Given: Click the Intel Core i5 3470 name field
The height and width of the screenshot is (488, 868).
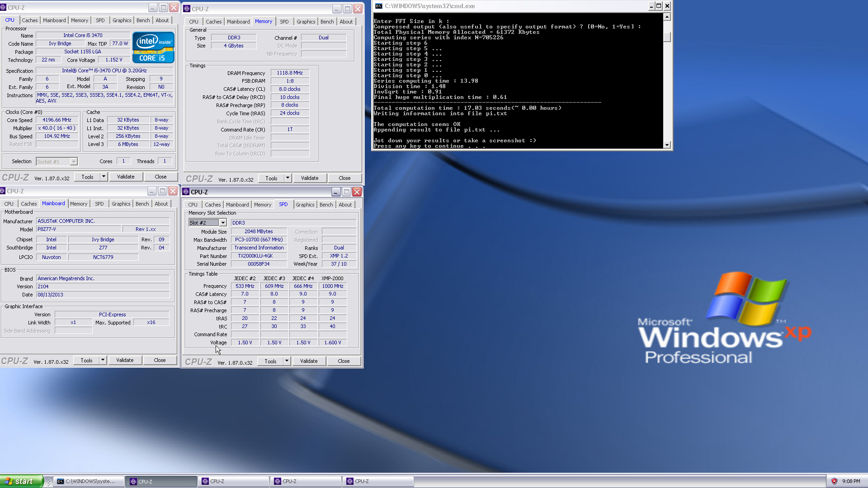Looking at the screenshot, I should click(x=83, y=35).
